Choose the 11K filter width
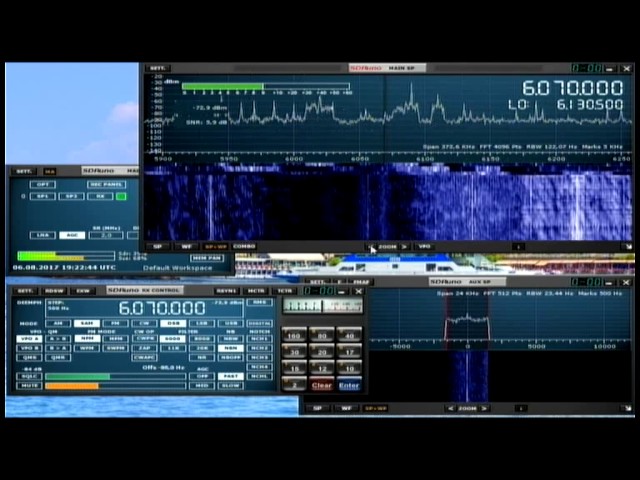Image resolution: width=640 pixels, height=480 pixels. (173, 348)
